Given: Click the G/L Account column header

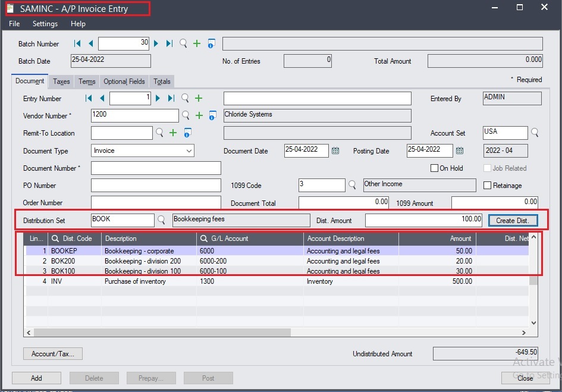Looking at the screenshot, I should pyautogui.click(x=250, y=239).
